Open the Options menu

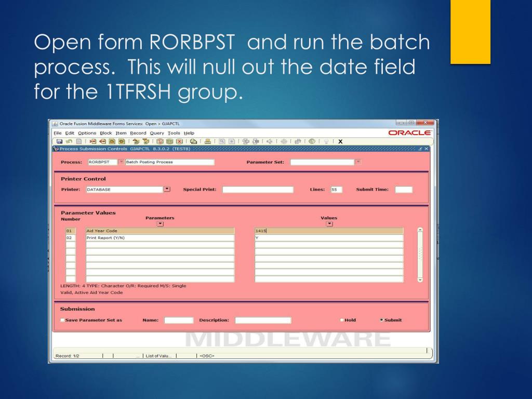coord(87,133)
